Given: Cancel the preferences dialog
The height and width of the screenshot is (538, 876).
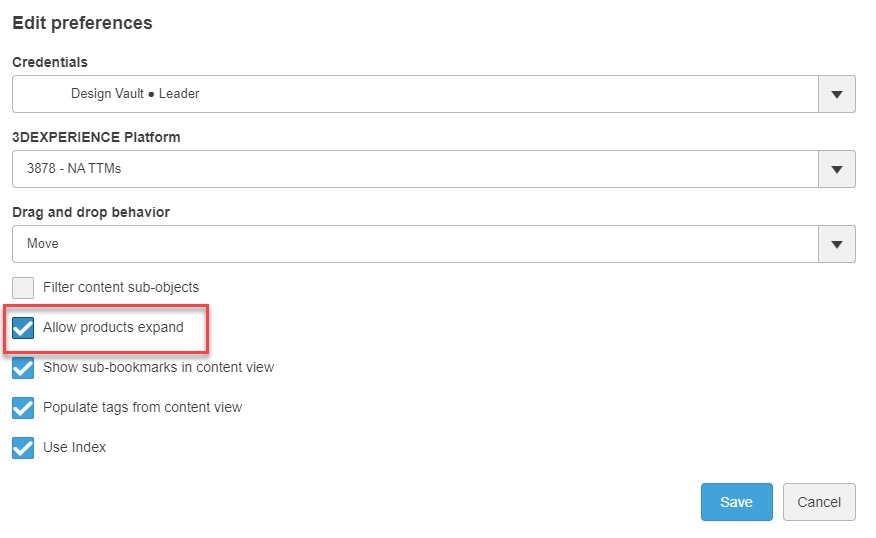Looking at the screenshot, I should coord(819,502).
